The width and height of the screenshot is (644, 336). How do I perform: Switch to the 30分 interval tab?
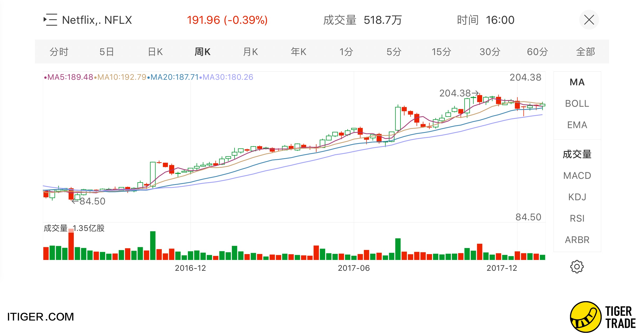490,52
